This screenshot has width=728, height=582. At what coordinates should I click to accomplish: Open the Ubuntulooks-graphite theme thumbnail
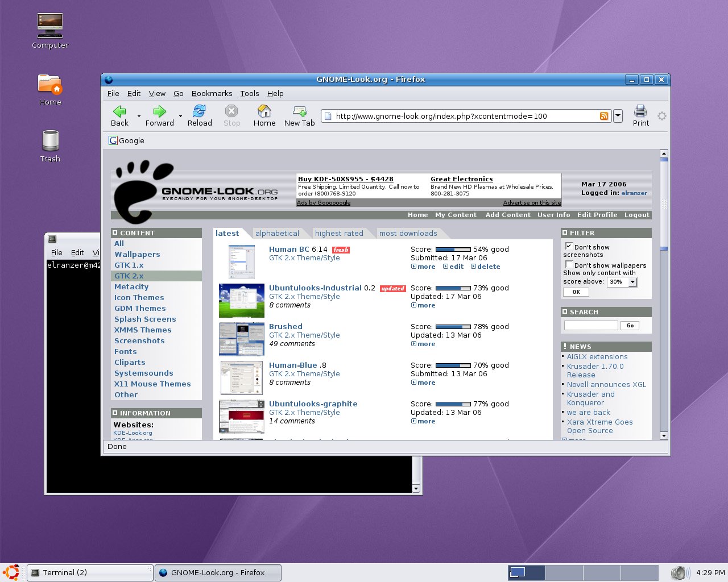pyautogui.click(x=242, y=417)
